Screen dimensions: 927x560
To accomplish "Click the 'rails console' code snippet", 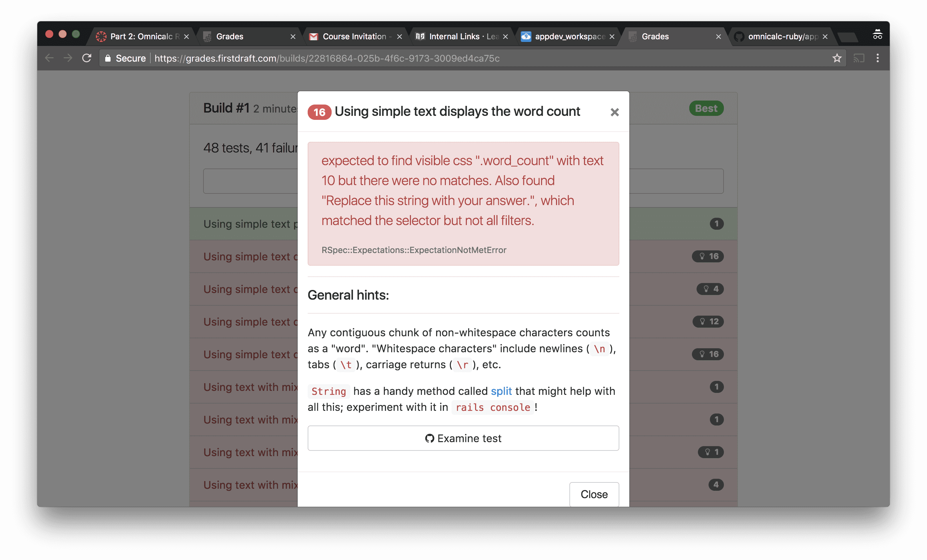I will click(492, 407).
